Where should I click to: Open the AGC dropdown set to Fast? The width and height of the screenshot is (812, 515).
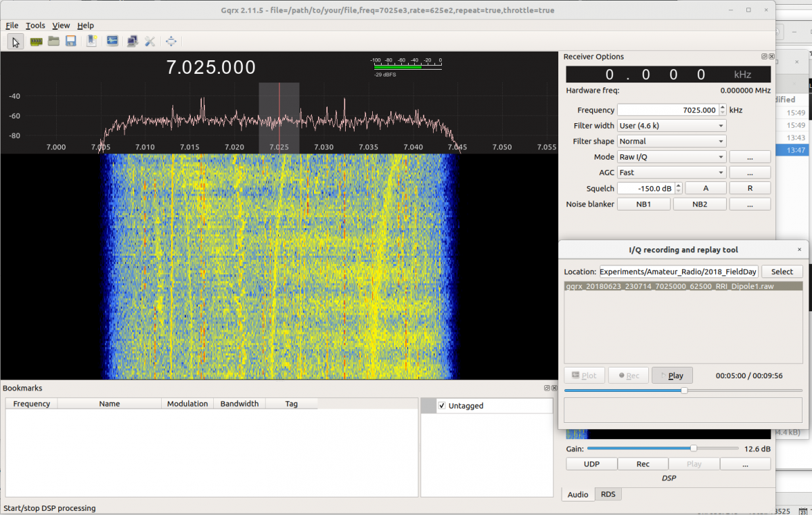(671, 173)
